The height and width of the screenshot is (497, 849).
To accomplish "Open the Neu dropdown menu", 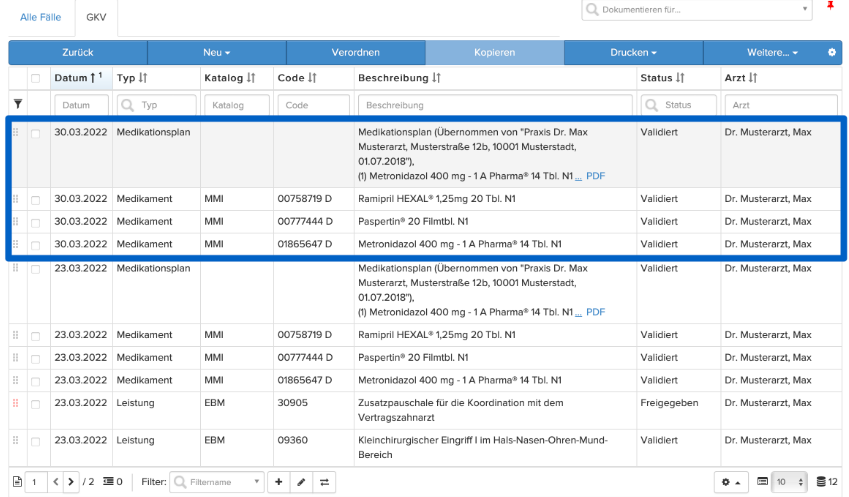I will click(217, 53).
